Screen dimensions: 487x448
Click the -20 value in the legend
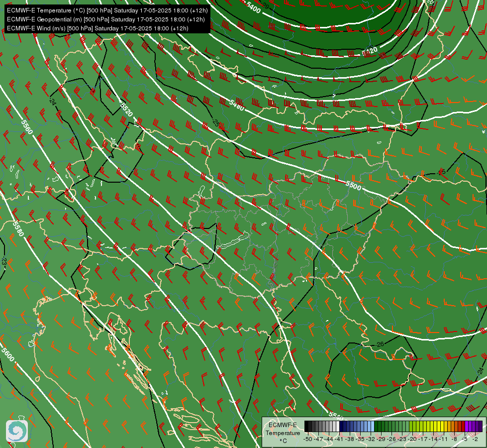[412, 440]
